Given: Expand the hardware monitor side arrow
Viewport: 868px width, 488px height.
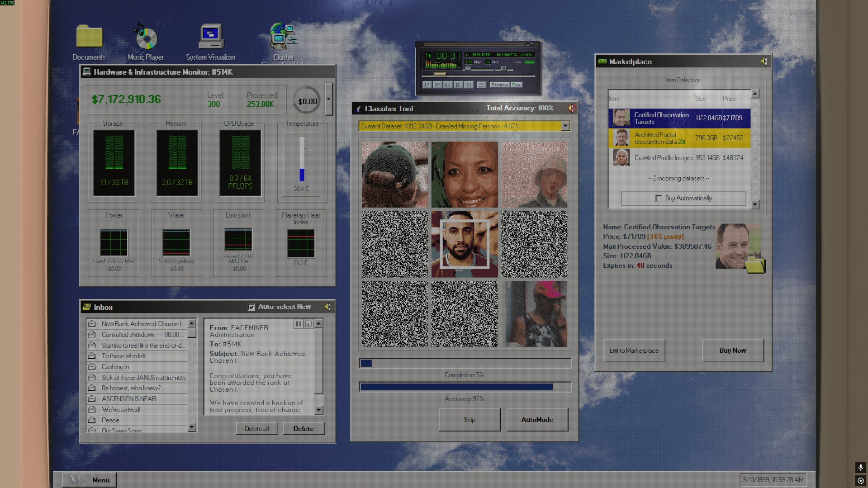Looking at the screenshot, I should coord(329,99).
